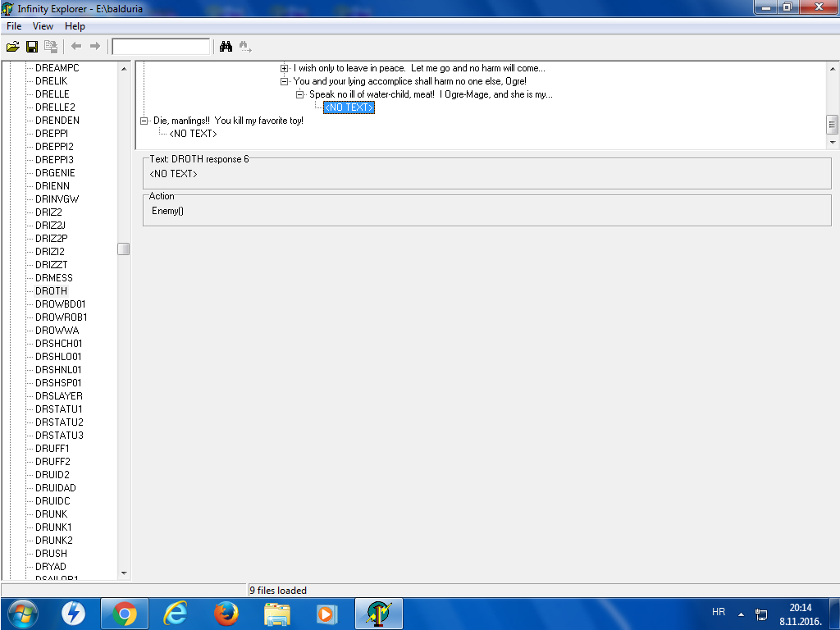Collapse the 'You and your lying accomplice' node
Screen dimensions: 840x630
coord(285,81)
